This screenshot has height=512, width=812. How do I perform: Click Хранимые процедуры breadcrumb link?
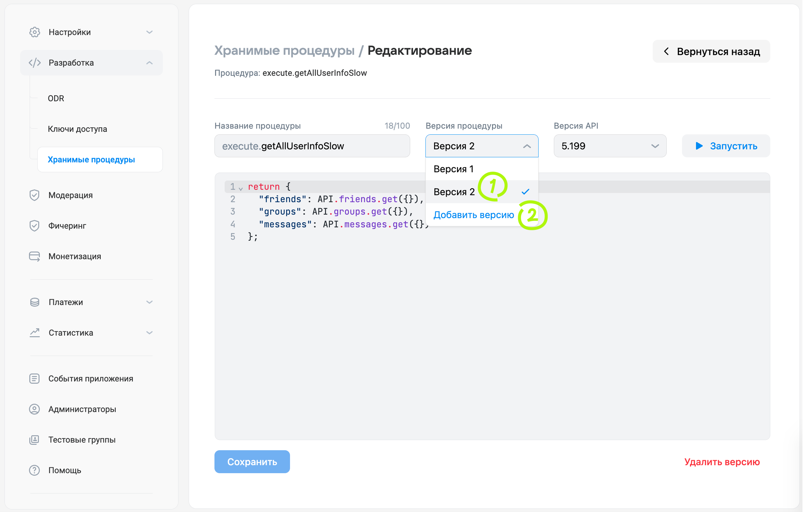point(285,51)
